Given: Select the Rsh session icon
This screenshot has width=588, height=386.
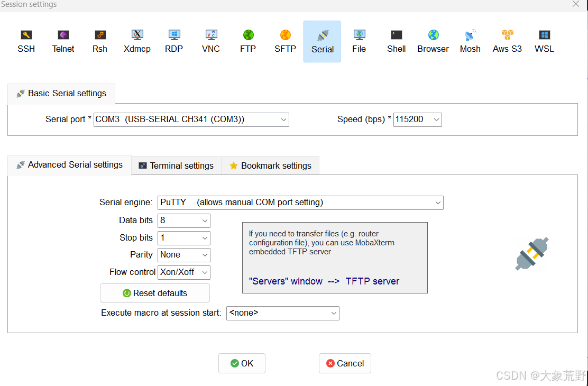Looking at the screenshot, I should click(x=100, y=41).
